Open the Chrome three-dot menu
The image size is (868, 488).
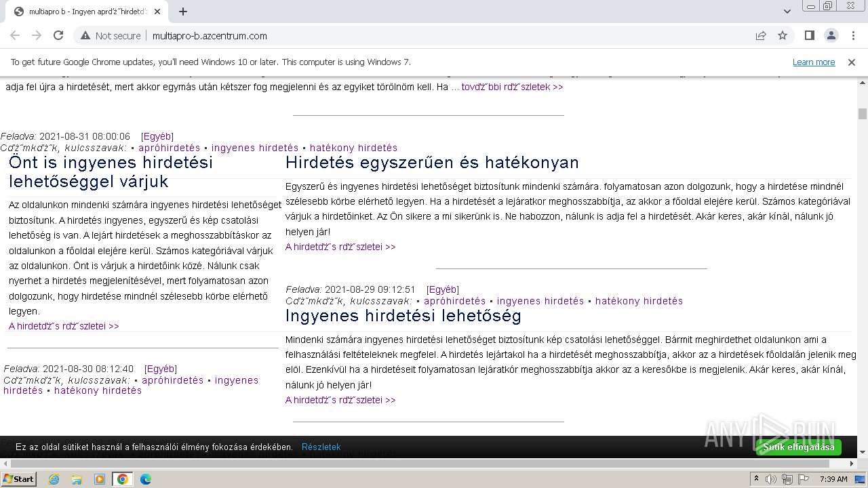coord(853,36)
